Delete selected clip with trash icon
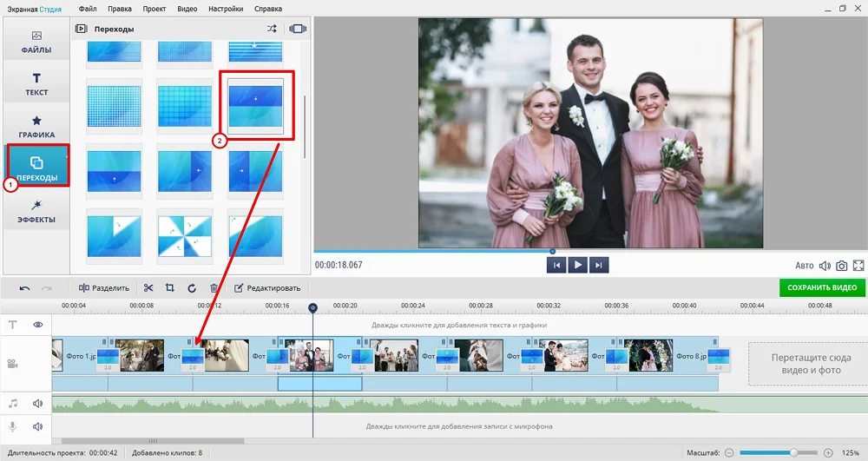The width and height of the screenshot is (868, 461). click(214, 288)
